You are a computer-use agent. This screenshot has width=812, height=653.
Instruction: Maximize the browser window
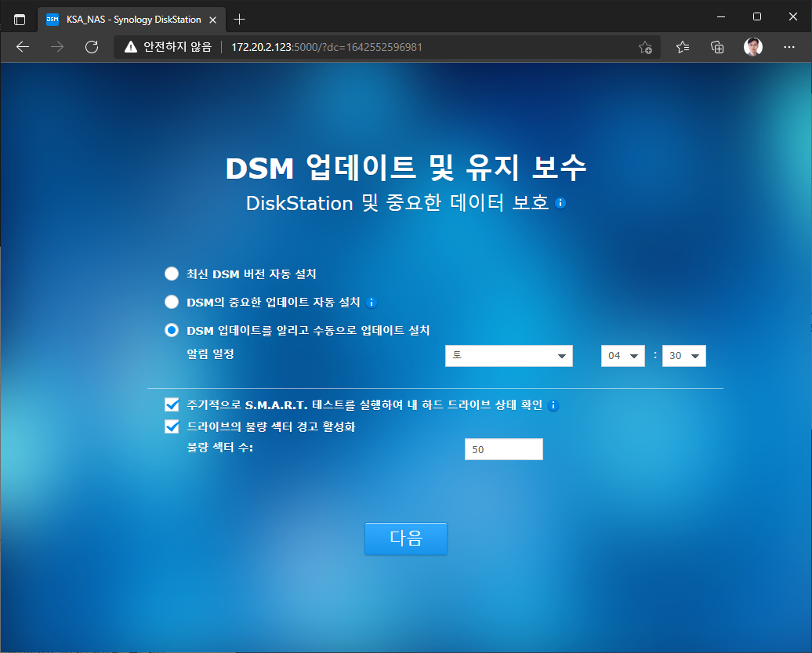(756, 17)
